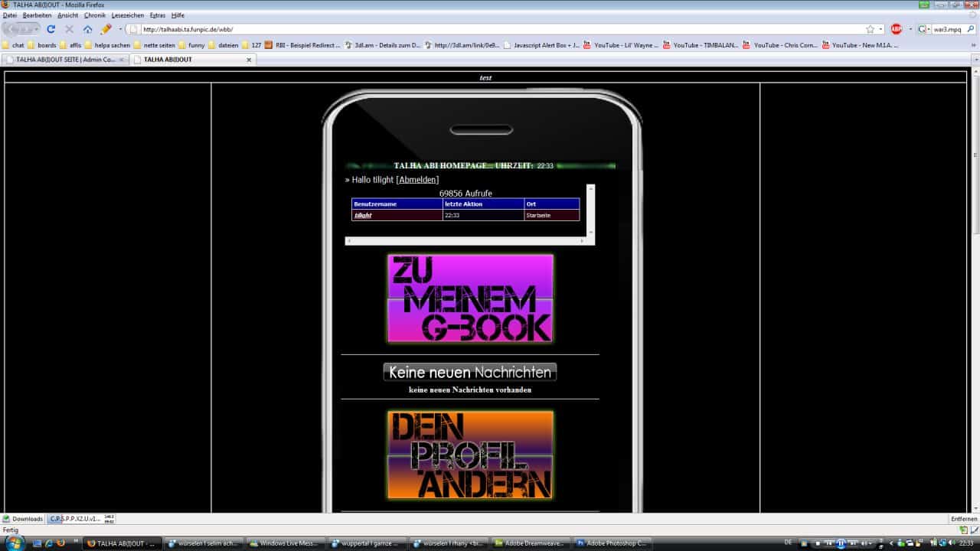Open the RBI - Beispiel Redirect bookmark
This screenshot has width=980, height=551.
pos(302,45)
